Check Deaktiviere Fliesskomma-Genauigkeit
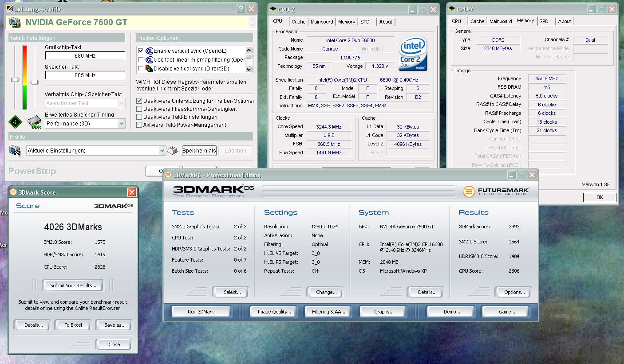The height and width of the screenshot is (364, 624). click(139, 109)
